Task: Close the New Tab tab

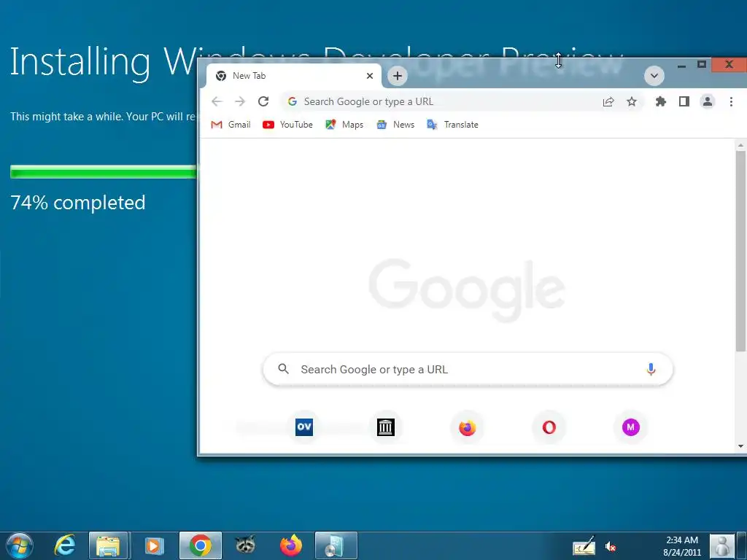Action: coord(370,76)
